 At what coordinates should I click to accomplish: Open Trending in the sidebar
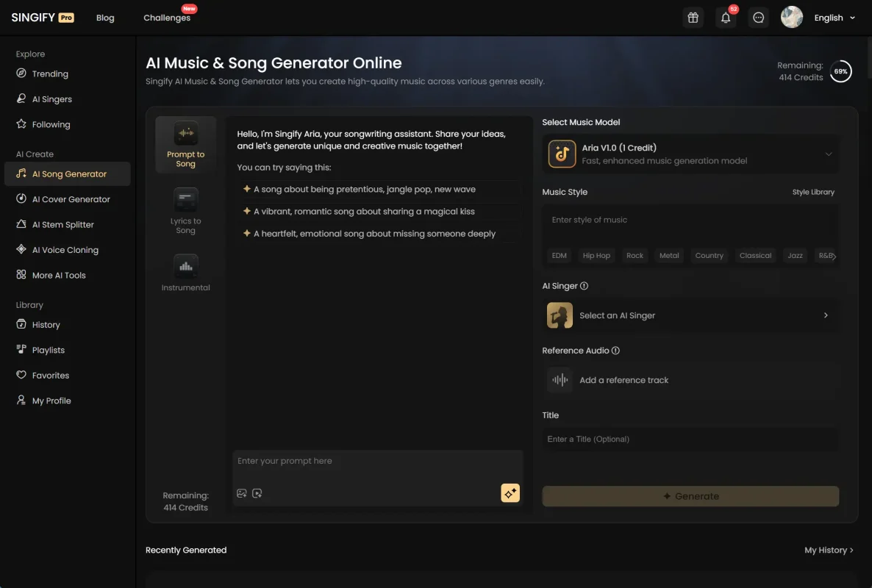(50, 73)
